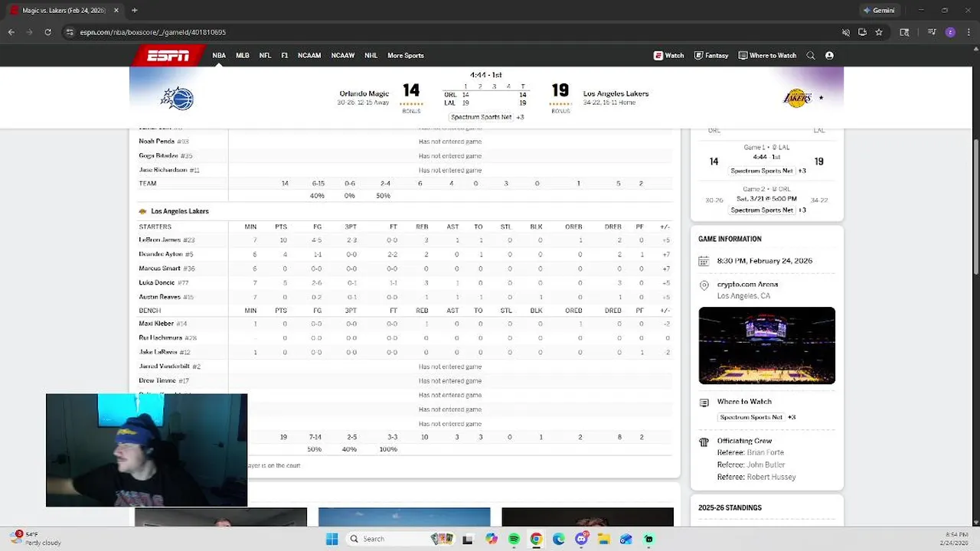Open Rui Hachimura player link
980x551 pixels.
tap(160, 337)
